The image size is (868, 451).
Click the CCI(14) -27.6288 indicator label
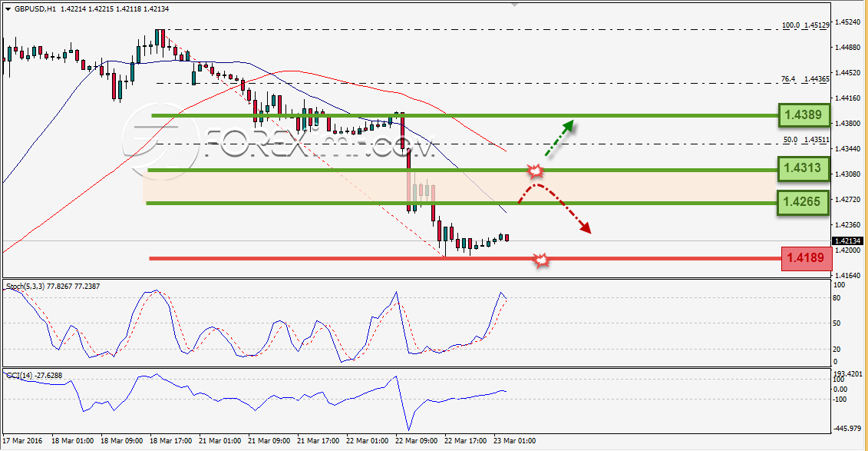[35, 375]
